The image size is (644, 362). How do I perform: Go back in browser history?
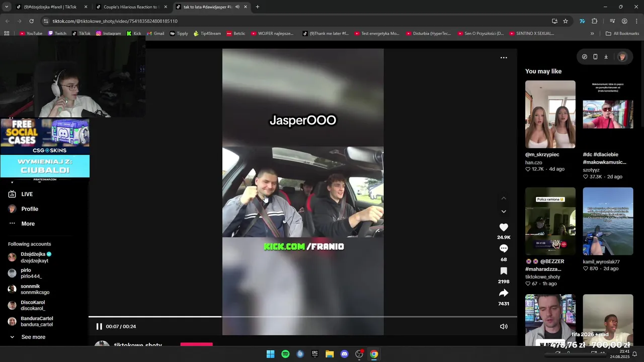(7, 21)
